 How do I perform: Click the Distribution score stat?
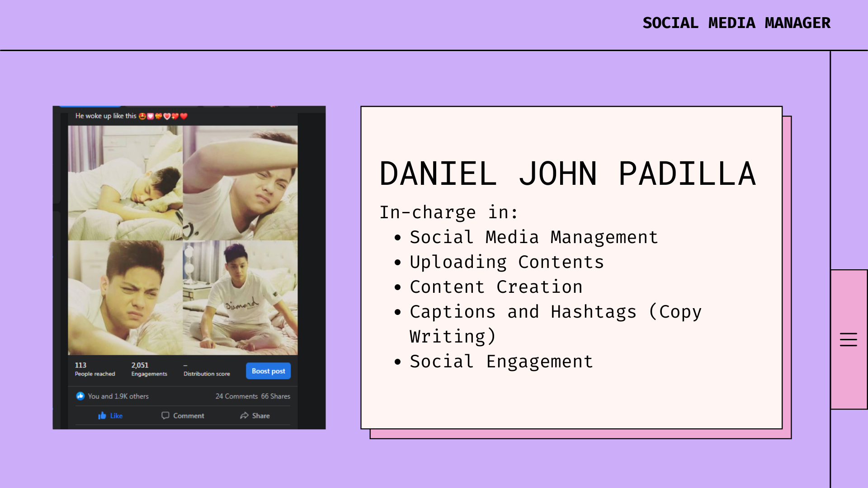coord(207,370)
